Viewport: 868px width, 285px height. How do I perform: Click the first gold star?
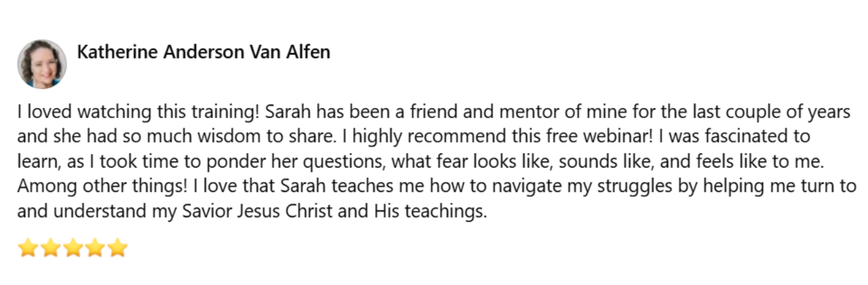[x=28, y=248]
